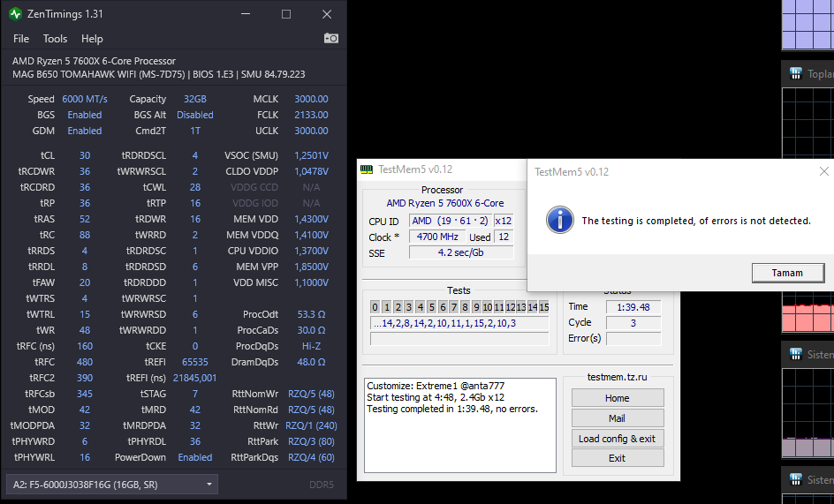Image resolution: width=834 pixels, height=504 pixels.
Task: Take a screenshot with ZenTimings camera icon
Action: pyautogui.click(x=330, y=38)
